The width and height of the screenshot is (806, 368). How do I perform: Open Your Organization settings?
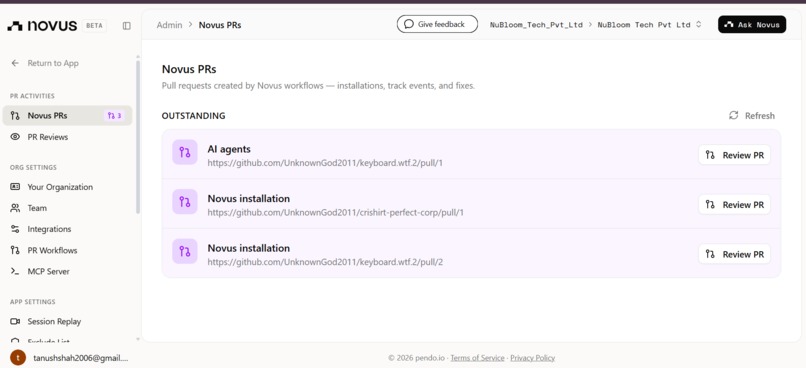67,187
